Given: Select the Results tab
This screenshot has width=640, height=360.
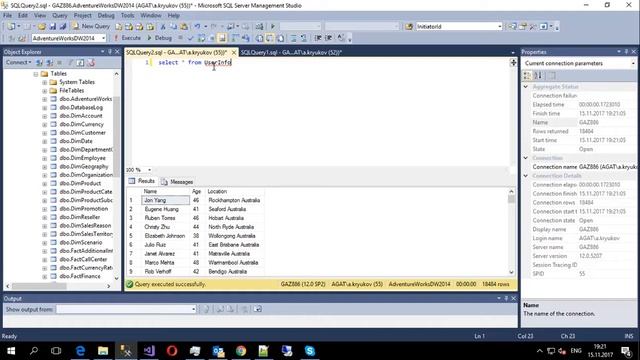Looking at the screenshot, I should tap(142, 181).
